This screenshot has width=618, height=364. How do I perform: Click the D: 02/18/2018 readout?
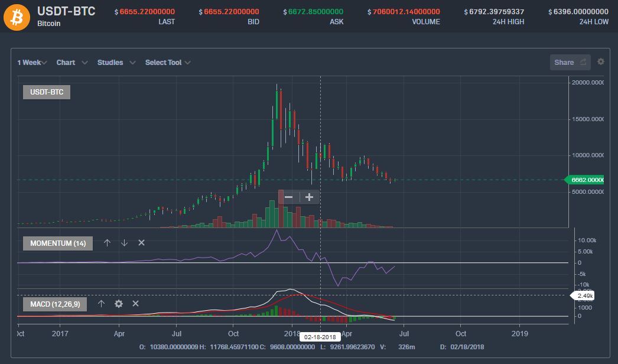[x=462, y=347]
